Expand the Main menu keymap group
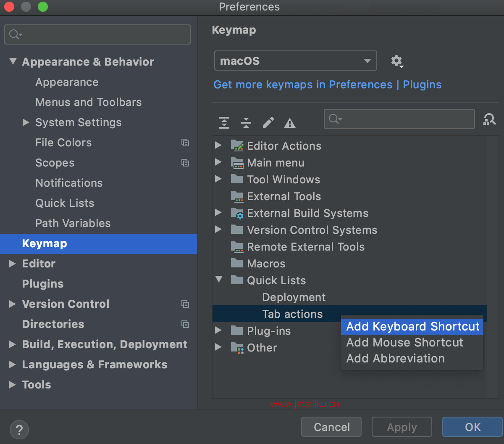The width and height of the screenshot is (504, 444). click(218, 162)
